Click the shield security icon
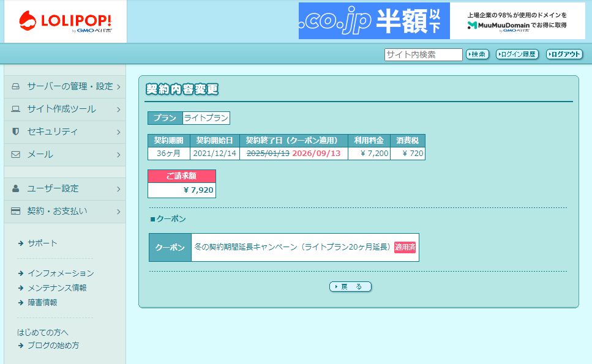Screen dimensions: 592x364 (x=16, y=132)
